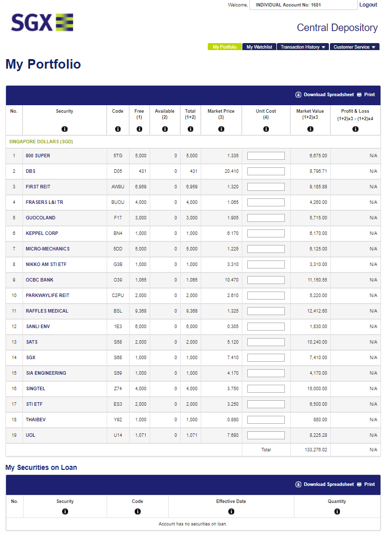Click UOL security link
This screenshot has height=537, width=392.
[x=31, y=435]
